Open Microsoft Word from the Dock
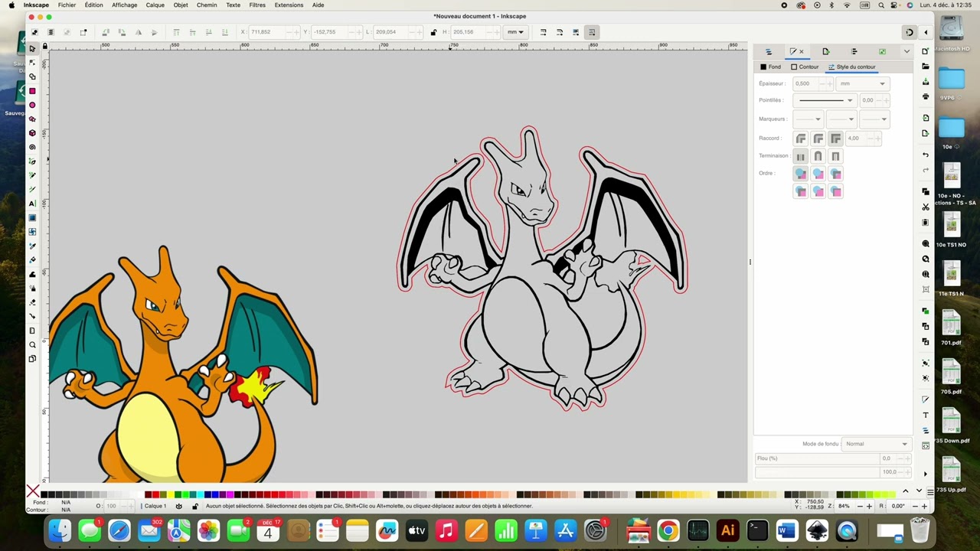 point(787,530)
